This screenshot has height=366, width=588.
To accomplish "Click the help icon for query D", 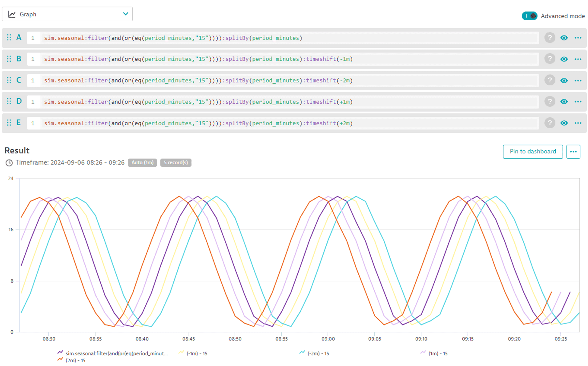I will [550, 102].
